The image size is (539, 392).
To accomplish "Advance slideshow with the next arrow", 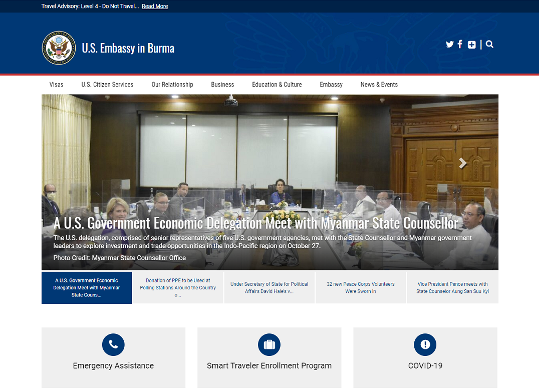I will [463, 163].
